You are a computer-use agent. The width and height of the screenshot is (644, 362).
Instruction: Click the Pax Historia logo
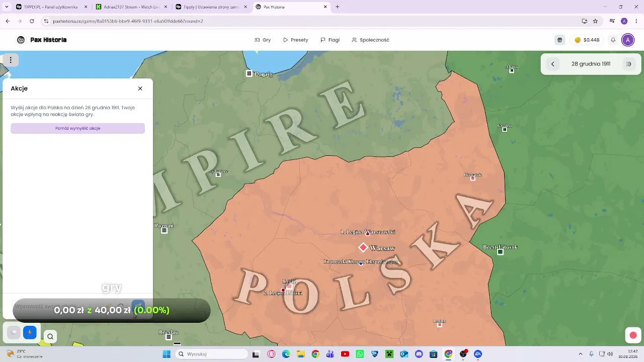41,40
